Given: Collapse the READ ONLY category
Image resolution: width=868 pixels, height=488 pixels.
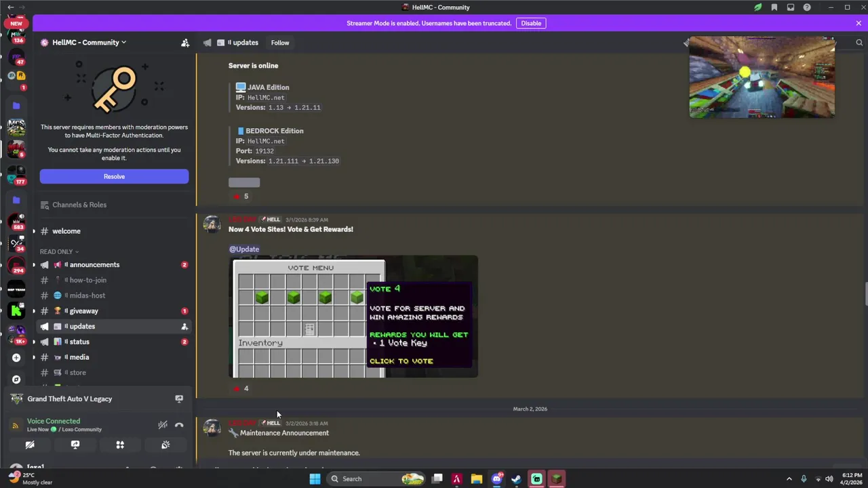Looking at the screenshot, I should click(59, 251).
